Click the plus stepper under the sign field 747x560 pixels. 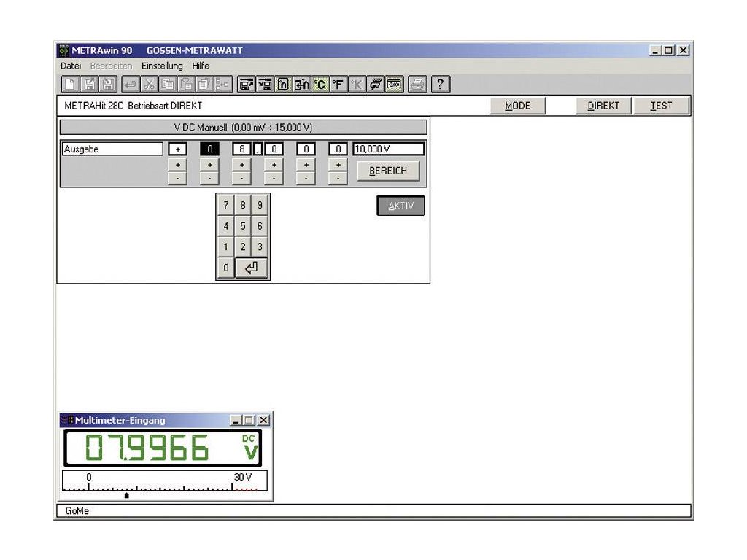tap(178, 165)
